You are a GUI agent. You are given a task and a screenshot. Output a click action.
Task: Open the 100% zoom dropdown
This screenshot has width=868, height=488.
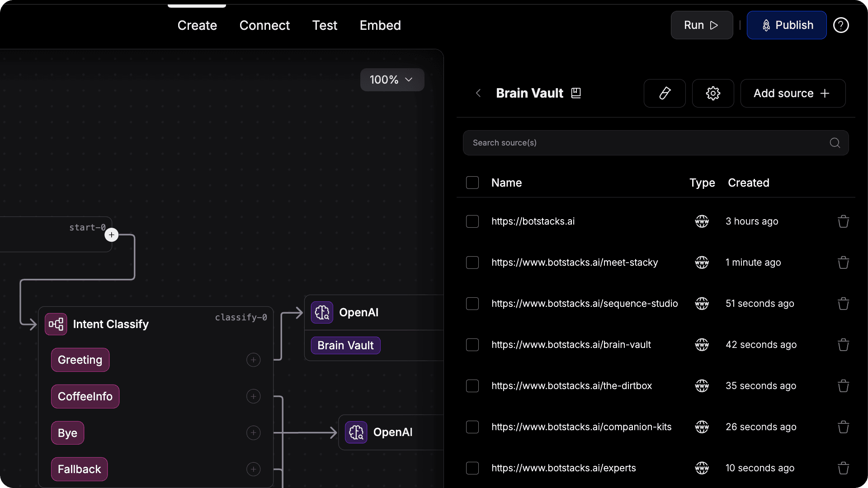point(392,80)
